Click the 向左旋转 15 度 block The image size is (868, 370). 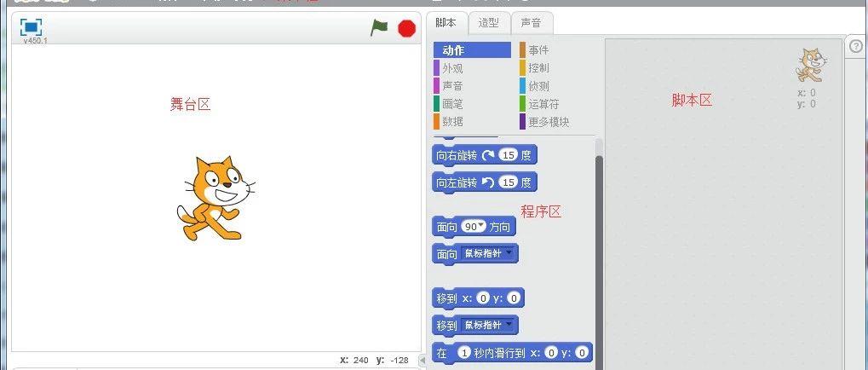pos(485,182)
